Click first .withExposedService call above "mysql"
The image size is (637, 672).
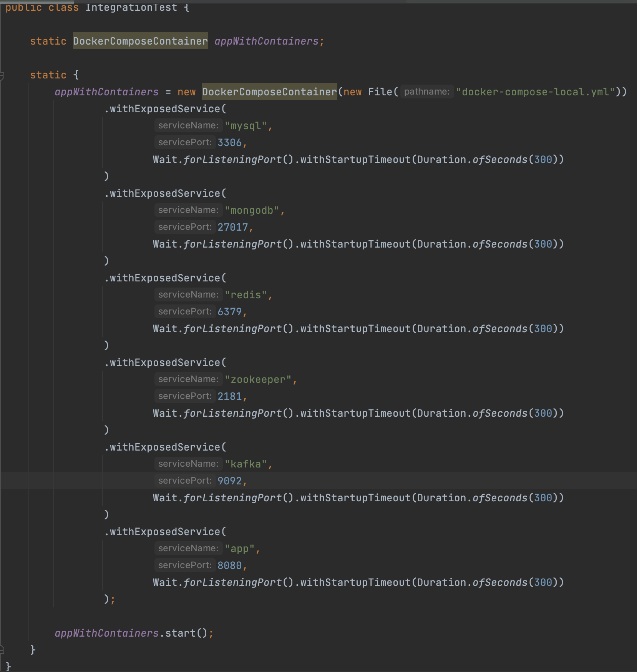(165, 109)
